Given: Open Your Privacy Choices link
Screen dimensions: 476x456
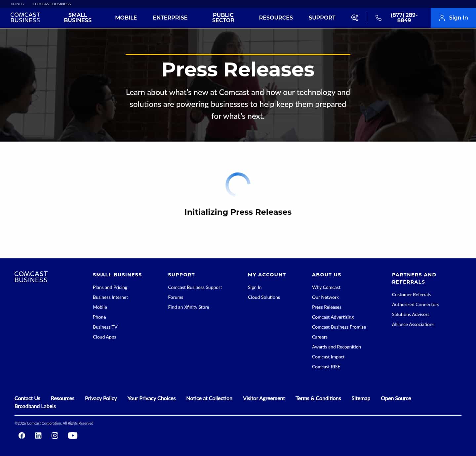Looking at the screenshot, I should (151, 398).
